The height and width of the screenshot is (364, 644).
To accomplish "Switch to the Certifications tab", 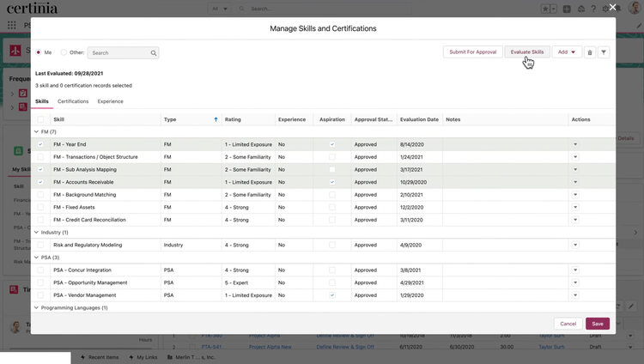I will [73, 101].
